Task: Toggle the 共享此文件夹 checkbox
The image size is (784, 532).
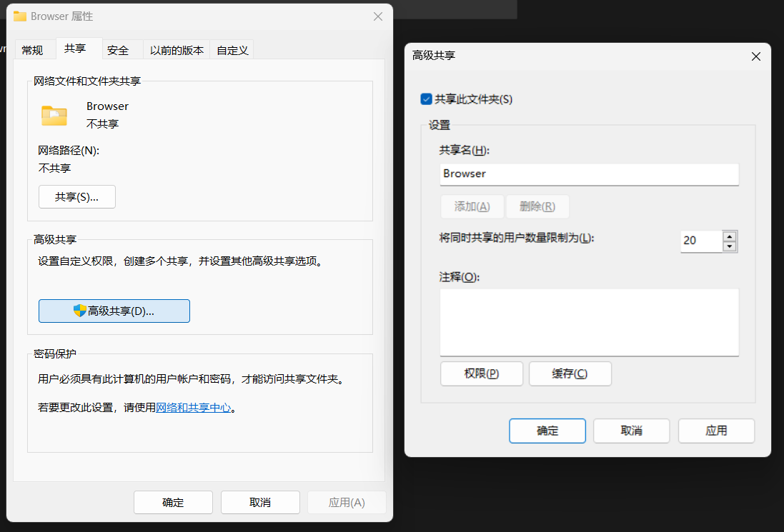Action: [427, 99]
